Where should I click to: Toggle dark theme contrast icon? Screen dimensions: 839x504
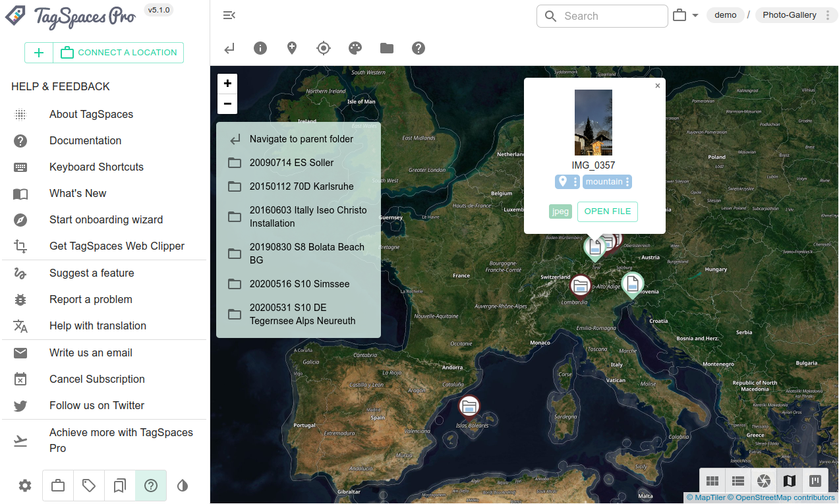coord(183,486)
